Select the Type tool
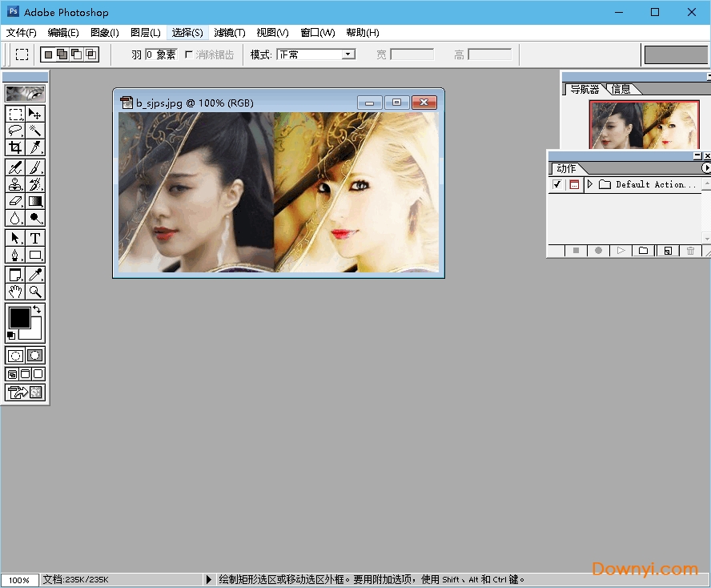 point(35,238)
